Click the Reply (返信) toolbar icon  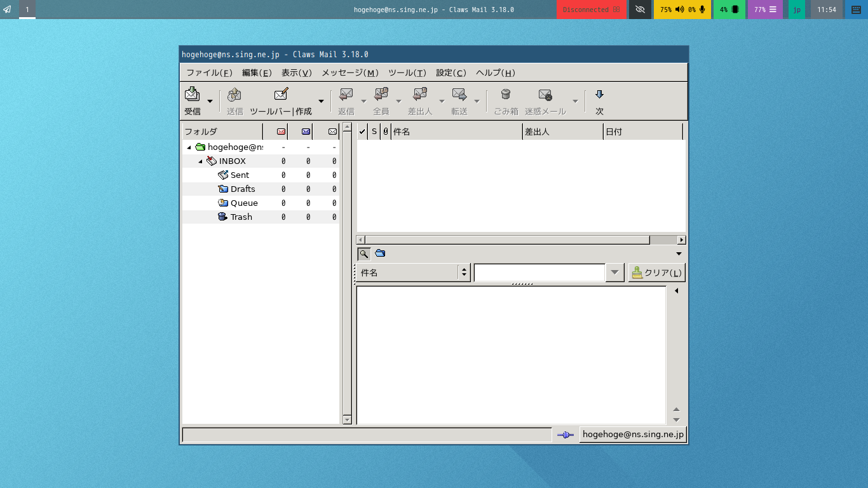pos(346,95)
